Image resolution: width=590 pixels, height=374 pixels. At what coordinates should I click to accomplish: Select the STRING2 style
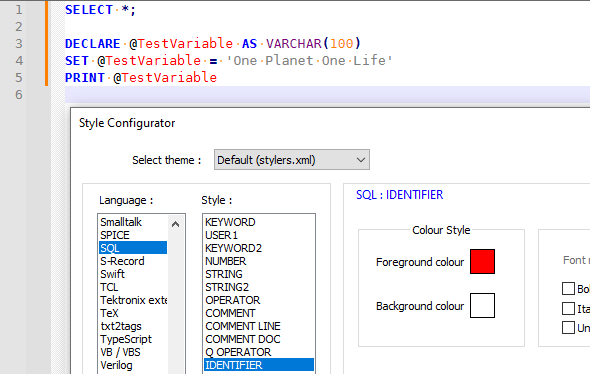click(x=259, y=287)
